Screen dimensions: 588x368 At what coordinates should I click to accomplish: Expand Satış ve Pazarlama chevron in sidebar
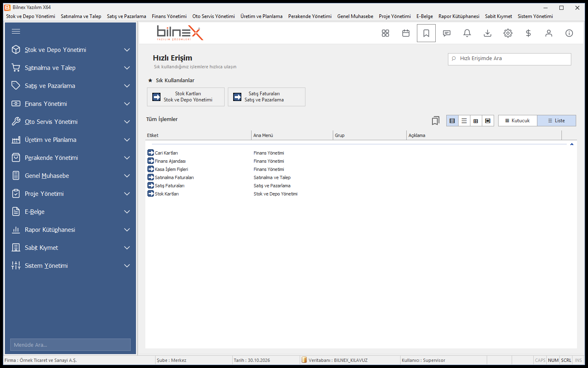coord(127,86)
